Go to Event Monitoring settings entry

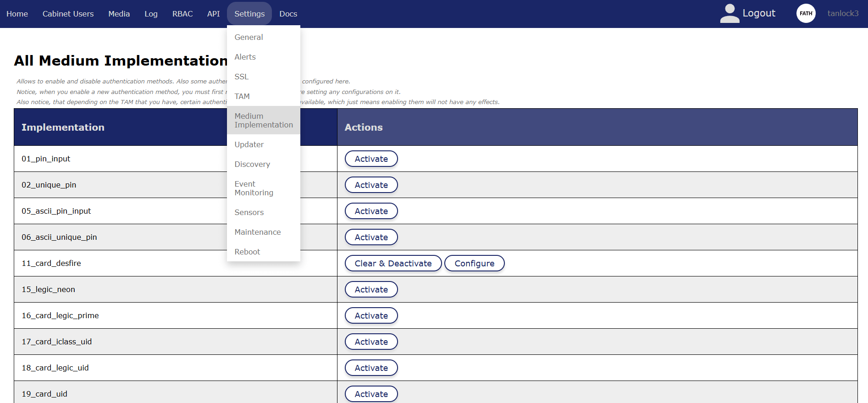click(x=254, y=188)
